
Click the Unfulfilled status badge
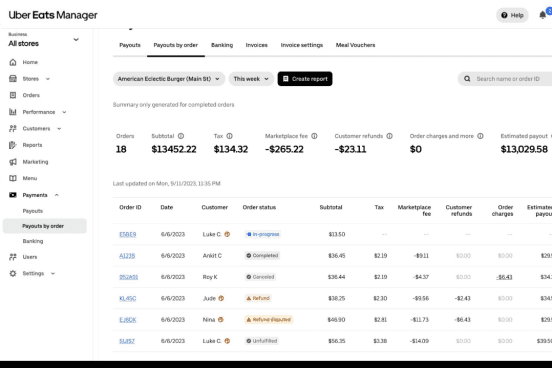coord(262,341)
